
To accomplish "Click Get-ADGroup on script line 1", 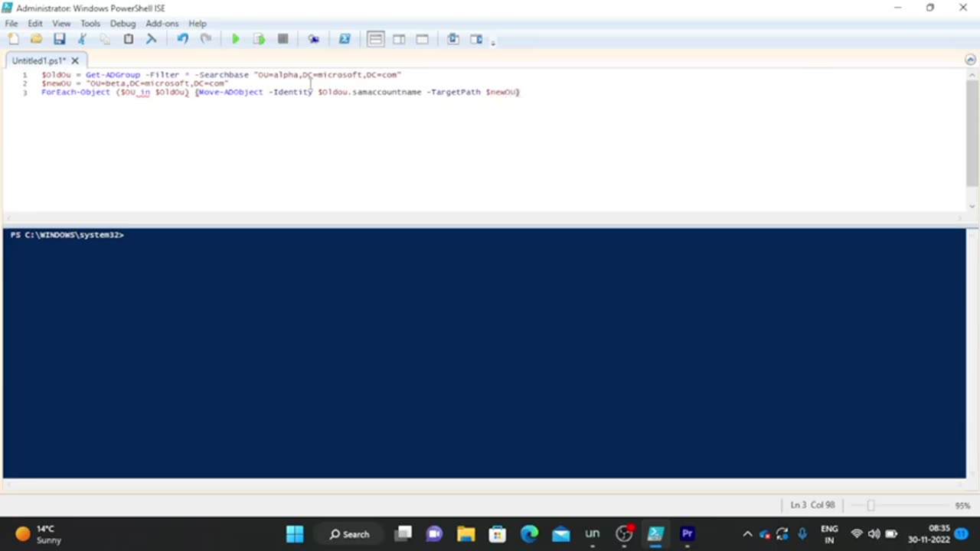I will click(113, 75).
